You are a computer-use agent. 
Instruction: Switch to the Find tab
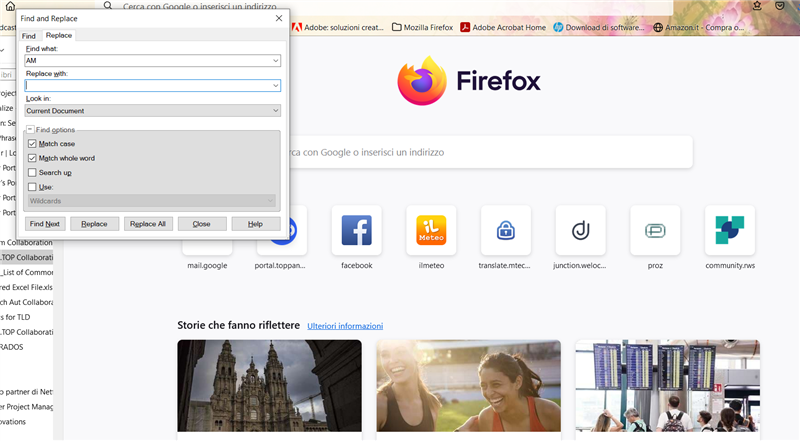(x=29, y=36)
